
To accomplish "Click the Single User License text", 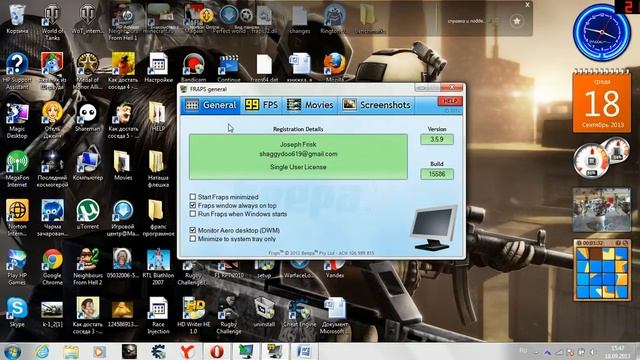I will 298,167.
